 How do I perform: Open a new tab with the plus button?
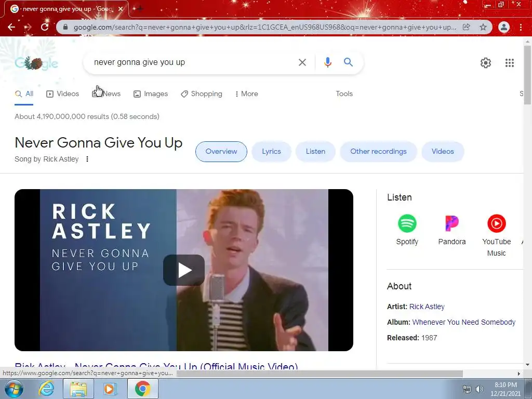pyautogui.click(x=139, y=8)
